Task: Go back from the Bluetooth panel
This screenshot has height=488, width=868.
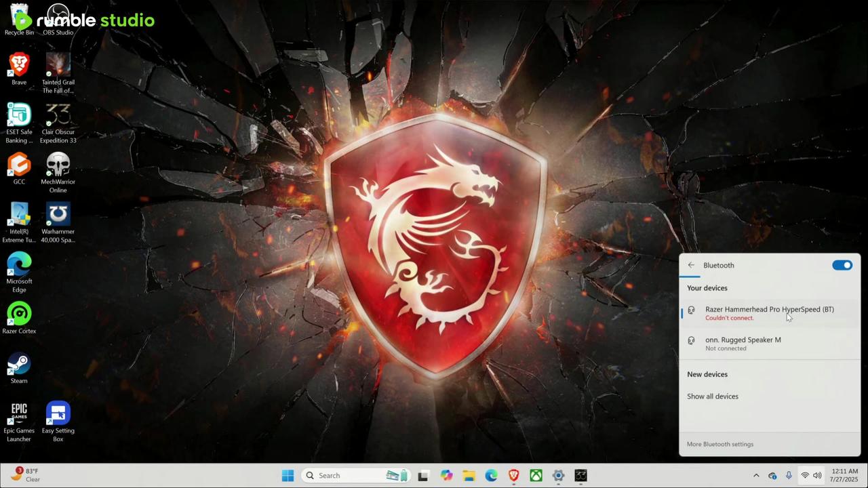Action: (691, 265)
